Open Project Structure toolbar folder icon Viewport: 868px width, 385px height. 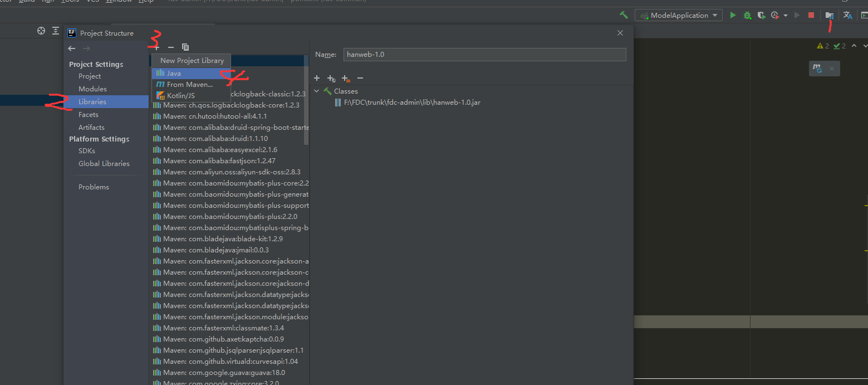(x=830, y=16)
